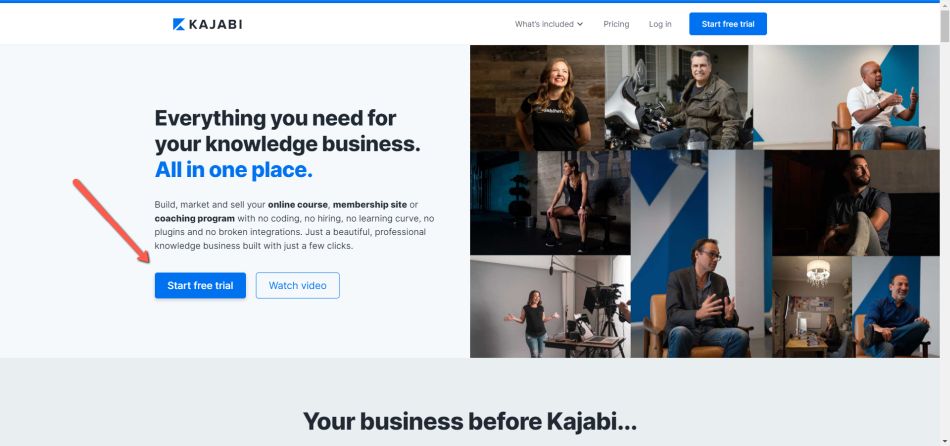The width and height of the screenshot is (950, 446).
Task: Click the scrollbar up arrow
Action: pyautogui.click(x=945, y=6)
